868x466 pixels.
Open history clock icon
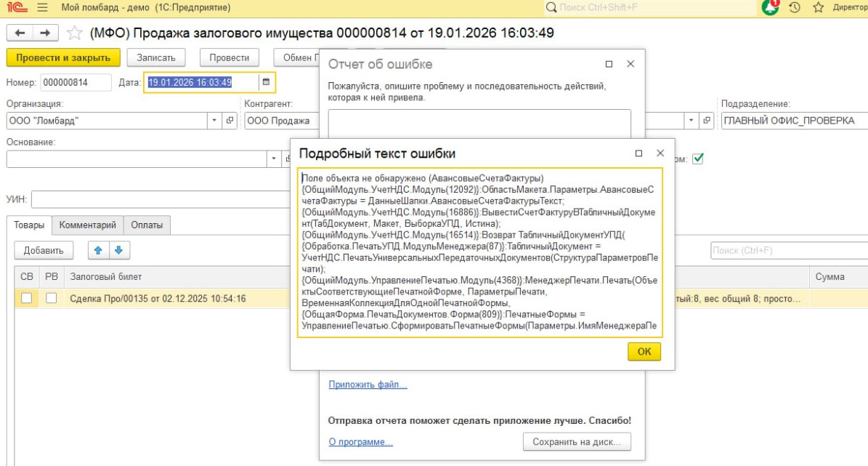(x=795, y=8)
